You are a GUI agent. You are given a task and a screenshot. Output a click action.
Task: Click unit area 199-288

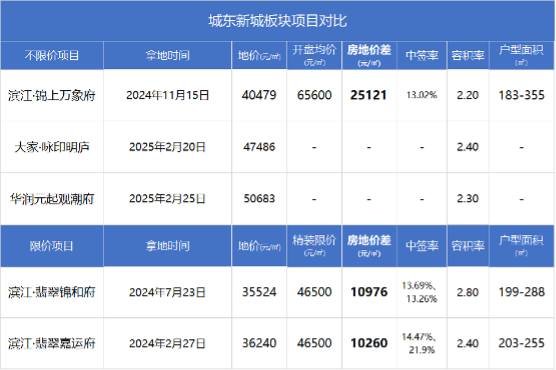(x=521, y=292)
